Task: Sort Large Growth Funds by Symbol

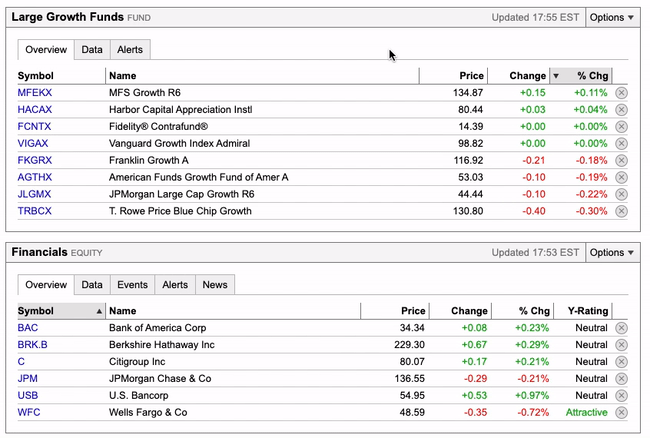Action: tap(61, 76)
